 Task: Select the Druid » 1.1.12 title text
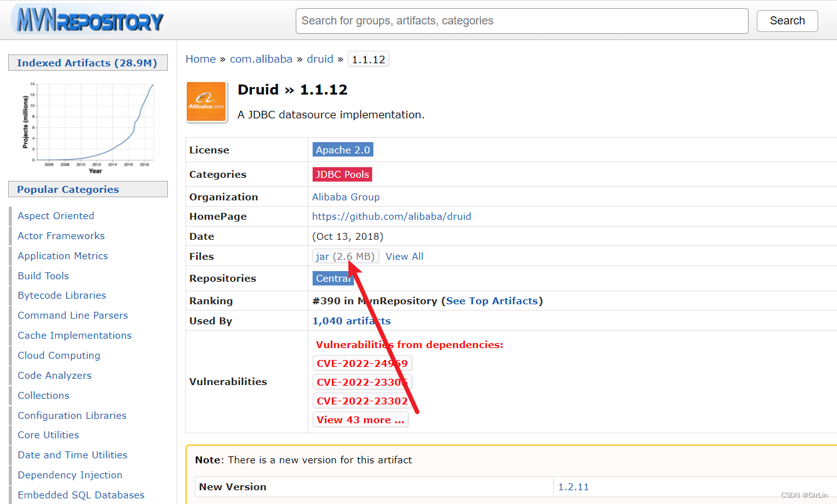coord(293,90)
